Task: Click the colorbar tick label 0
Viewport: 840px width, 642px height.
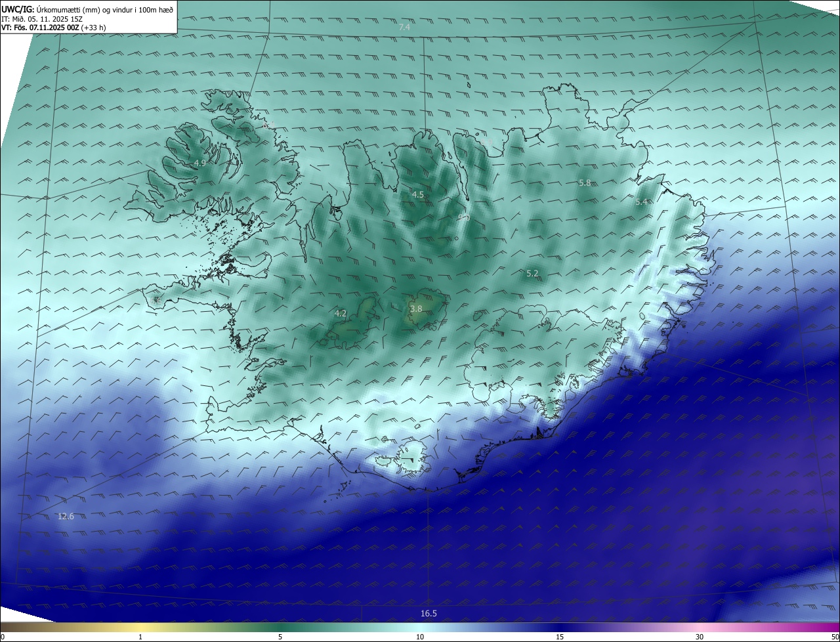Action: (3, 637)
